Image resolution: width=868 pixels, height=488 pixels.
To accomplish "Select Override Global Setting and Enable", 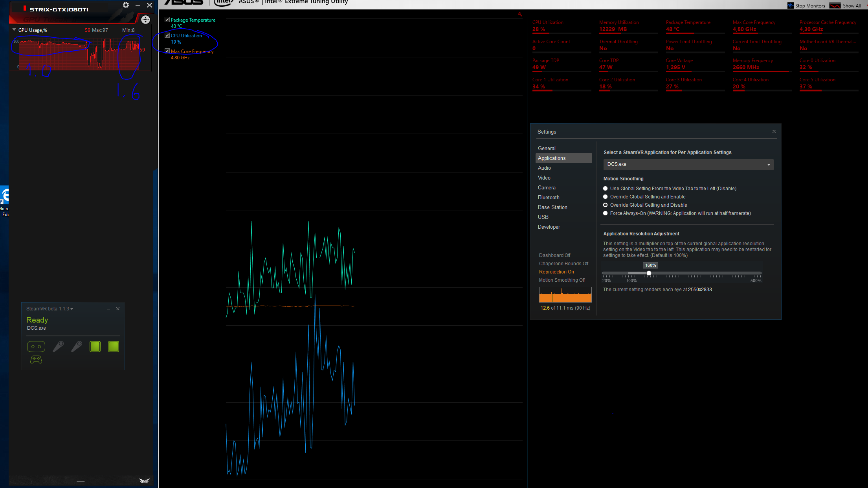I will point(606,197).
